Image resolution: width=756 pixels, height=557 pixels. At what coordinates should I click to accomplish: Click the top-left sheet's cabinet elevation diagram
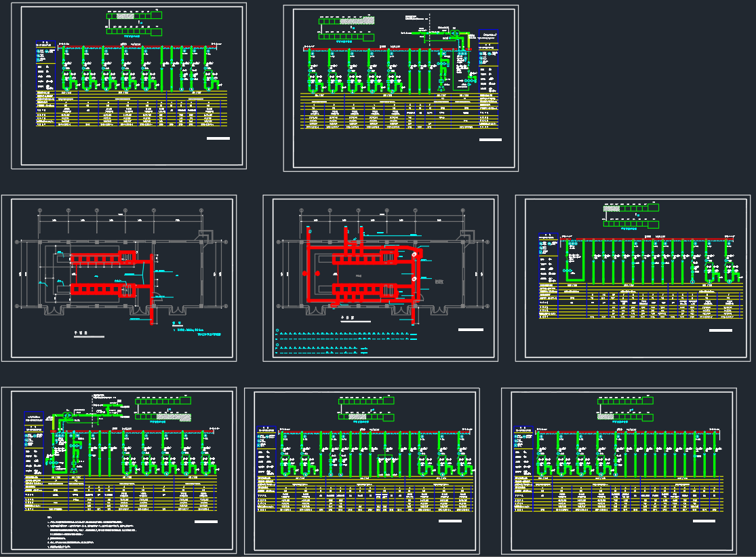click(134, 23)
